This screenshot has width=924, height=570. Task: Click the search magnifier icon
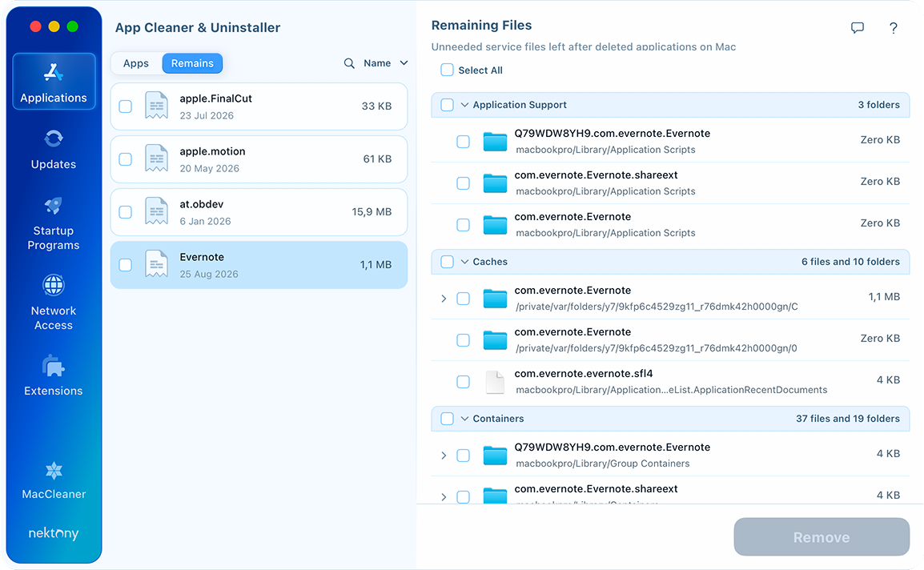pos(349,63)
